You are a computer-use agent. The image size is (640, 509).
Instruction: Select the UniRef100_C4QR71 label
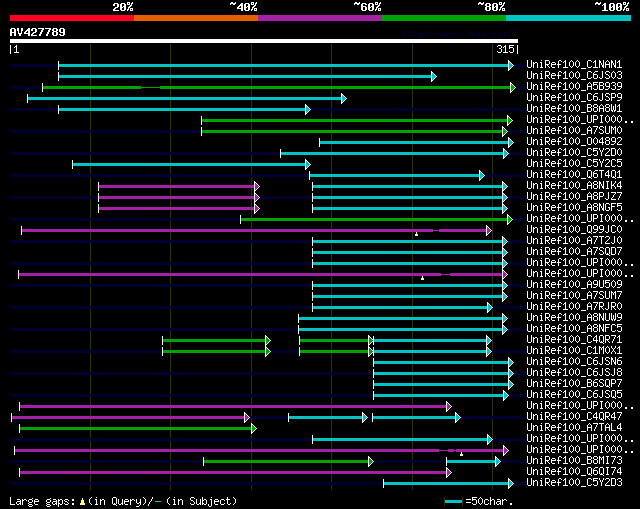574,340
